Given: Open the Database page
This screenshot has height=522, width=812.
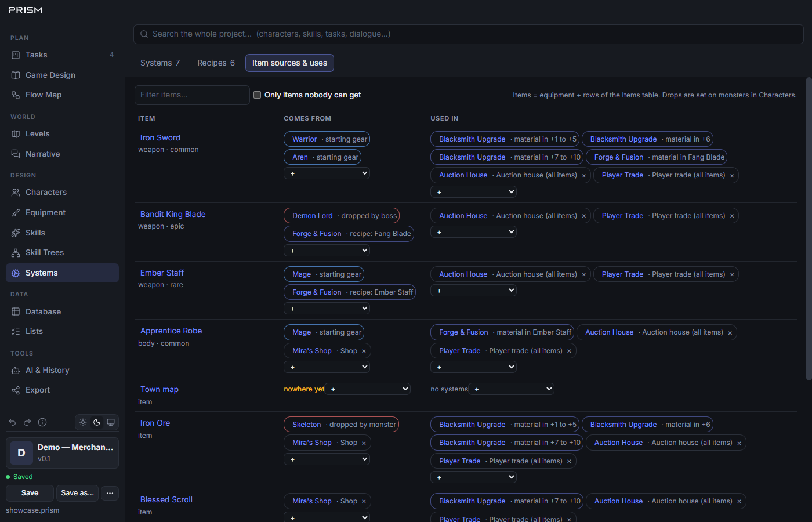Looking at the screenshot, I should click(x=62, y=311).
